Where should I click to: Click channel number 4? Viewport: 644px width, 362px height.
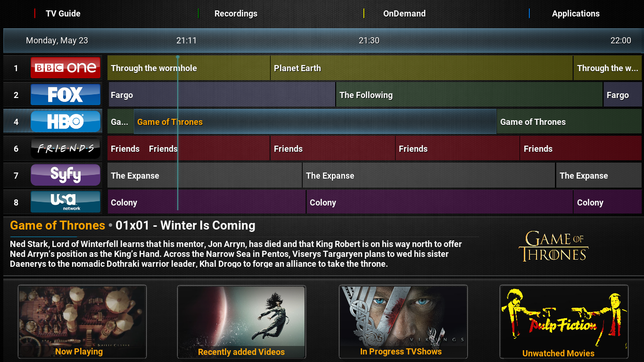pyautogui.click(x=16, y=122)
